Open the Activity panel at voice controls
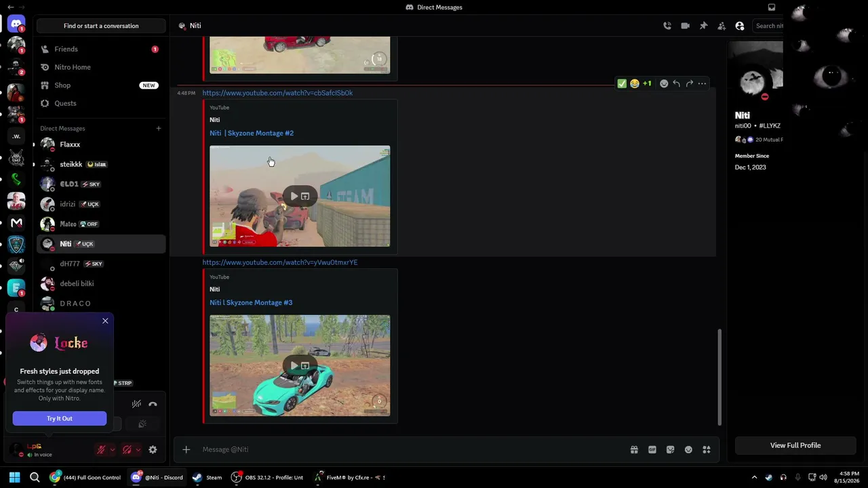Image resolution: width=868 pixels, height=488 pixels. pyautogui.click(x=142, y=424)
